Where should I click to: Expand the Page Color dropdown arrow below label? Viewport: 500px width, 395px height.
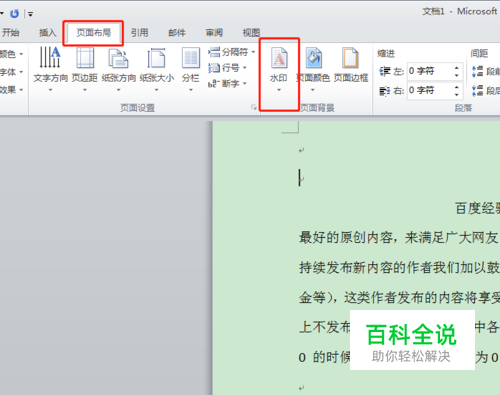pos(313,90)
